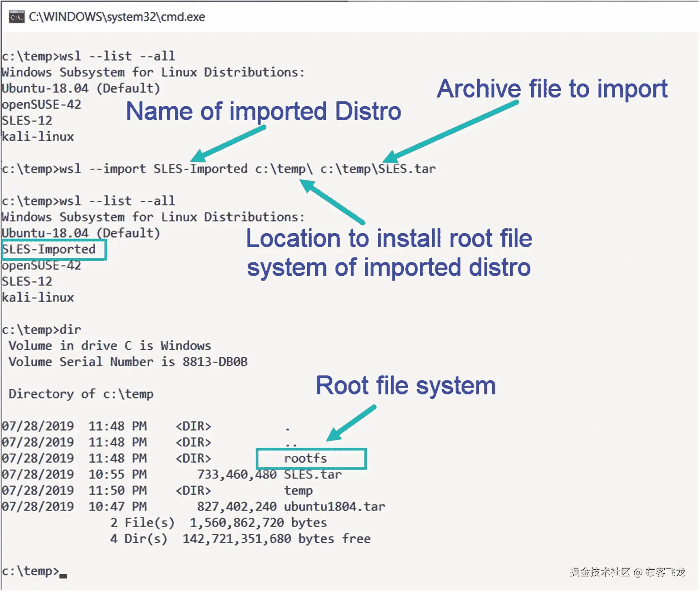Click the kali-linux entry in second list
Viewport: 700px width, 592px height.
38,298
